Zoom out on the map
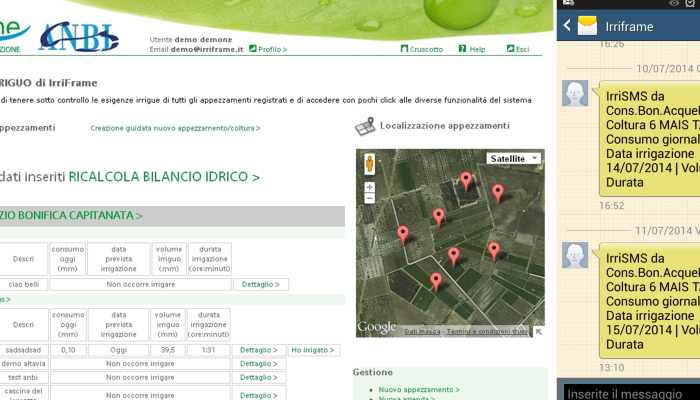This screenshot has height=400, width=700. pyautogui.click(x=369, y=199)
